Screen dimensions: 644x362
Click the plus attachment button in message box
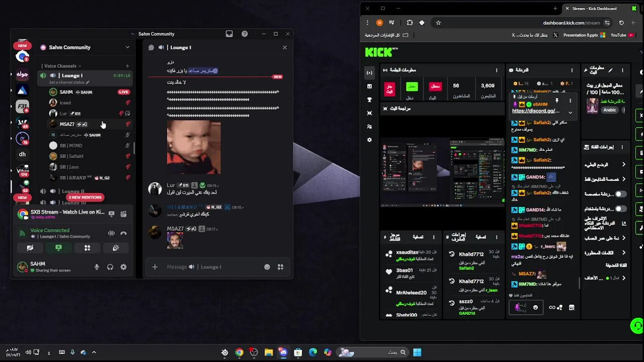155,267
